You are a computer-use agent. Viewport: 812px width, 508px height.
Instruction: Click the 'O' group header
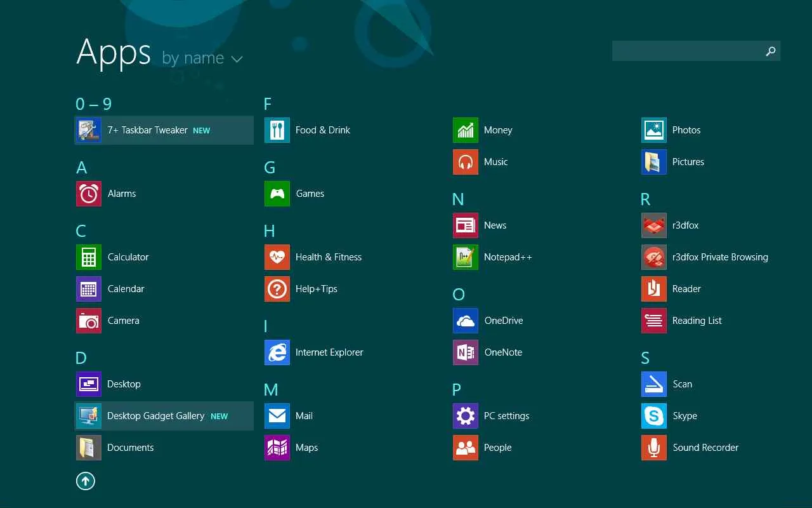point(459,295)
